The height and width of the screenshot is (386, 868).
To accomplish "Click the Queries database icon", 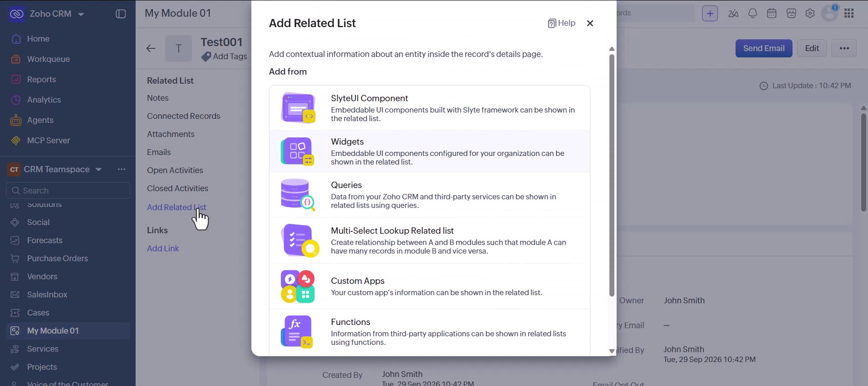I will click(x=298, y=195).
